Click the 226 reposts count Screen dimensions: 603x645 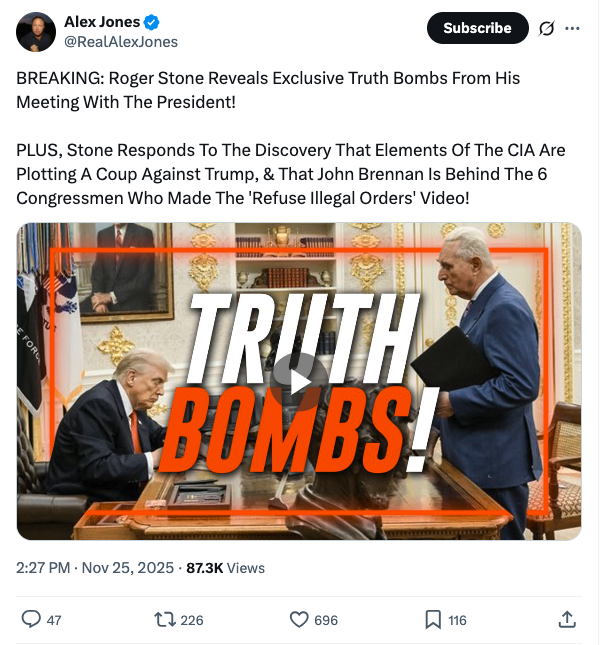coord(191,621)
